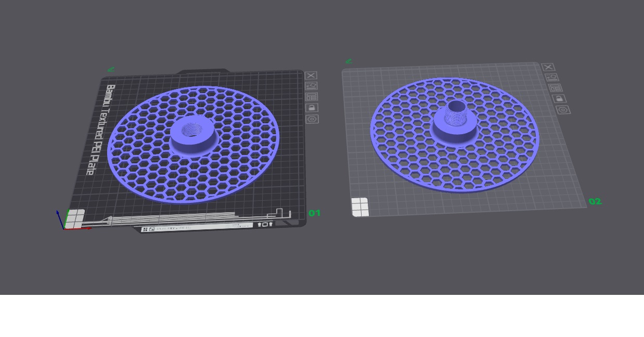Edit plate 02 name via green pencil
Viewport: 644px width, 337px height.
[349, 61]
